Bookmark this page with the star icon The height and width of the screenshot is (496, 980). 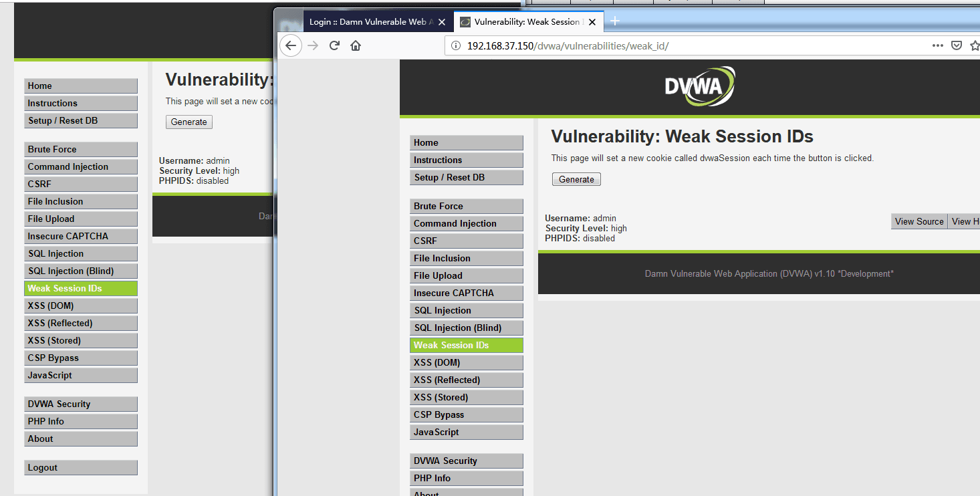pyautogui.click(x=975, y=45)
